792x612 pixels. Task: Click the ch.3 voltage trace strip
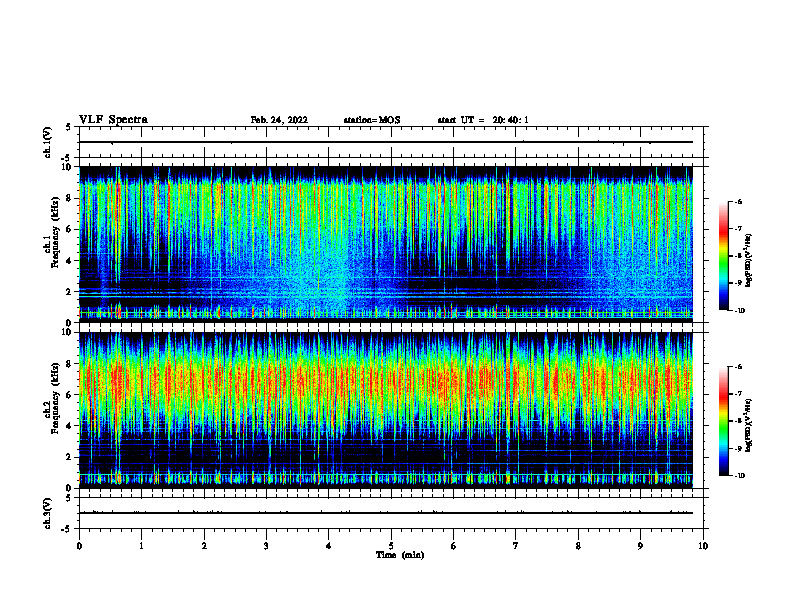click(391, 513)
